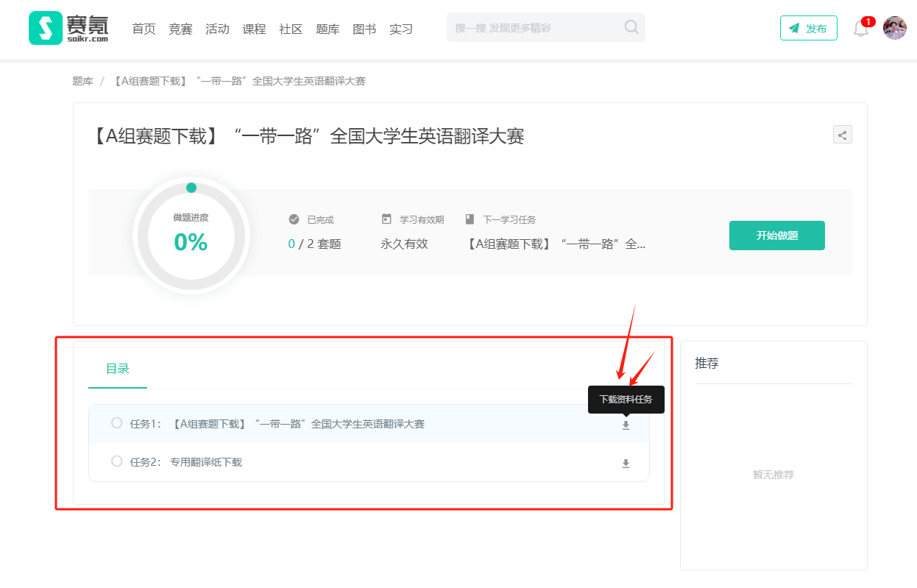The height and width of the screenshot is (588, 917).
Task: Select the radio circle for 任务2
Action: (x=116, y=461)
